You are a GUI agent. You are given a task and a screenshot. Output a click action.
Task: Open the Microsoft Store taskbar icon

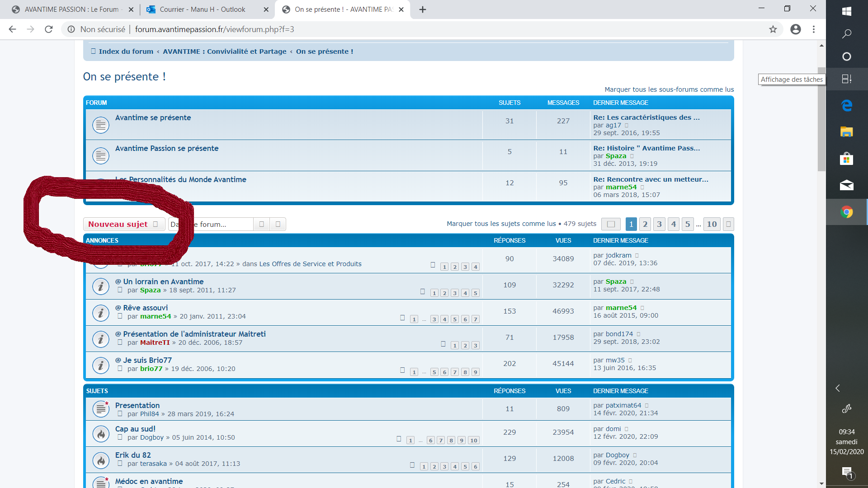coord(846,159)
